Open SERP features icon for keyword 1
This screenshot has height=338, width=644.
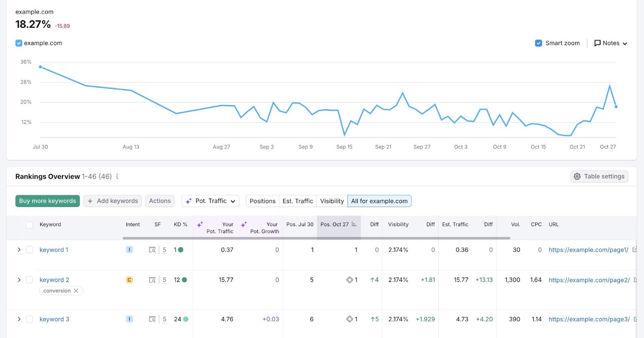152,250
